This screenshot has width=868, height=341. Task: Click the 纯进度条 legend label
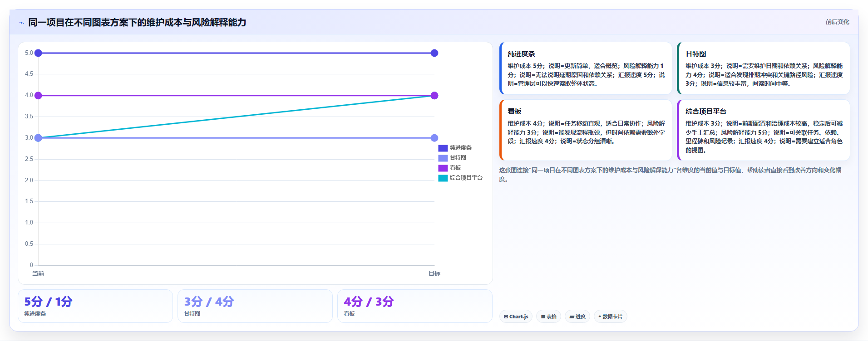(x=460, y=148)
